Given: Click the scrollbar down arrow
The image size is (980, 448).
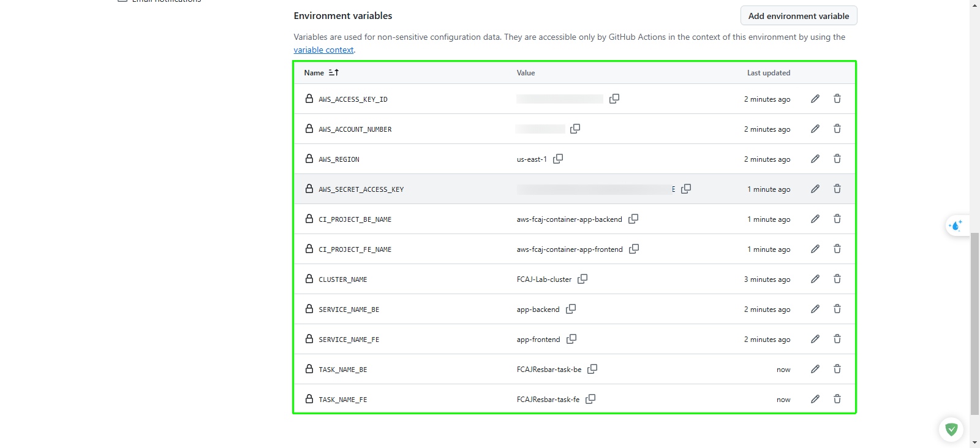Looking at the screenshot, I should click(x=974, y=442).
